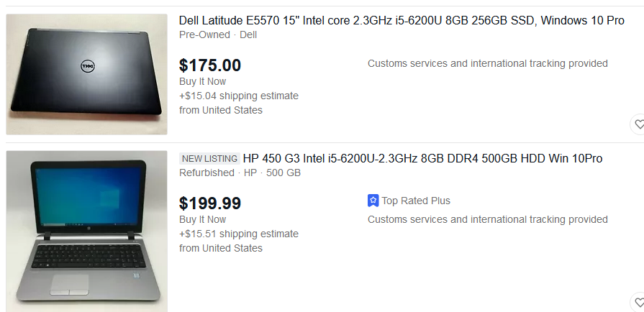Viewport: 644px width, 312px height.
Task: Click the open HP laptop thumbnail image
Action: (x=86, y=230)
